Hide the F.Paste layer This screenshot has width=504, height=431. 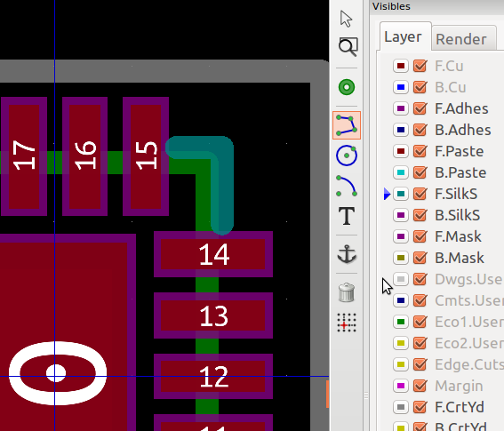pyautogui.click(x=420, y=151)
